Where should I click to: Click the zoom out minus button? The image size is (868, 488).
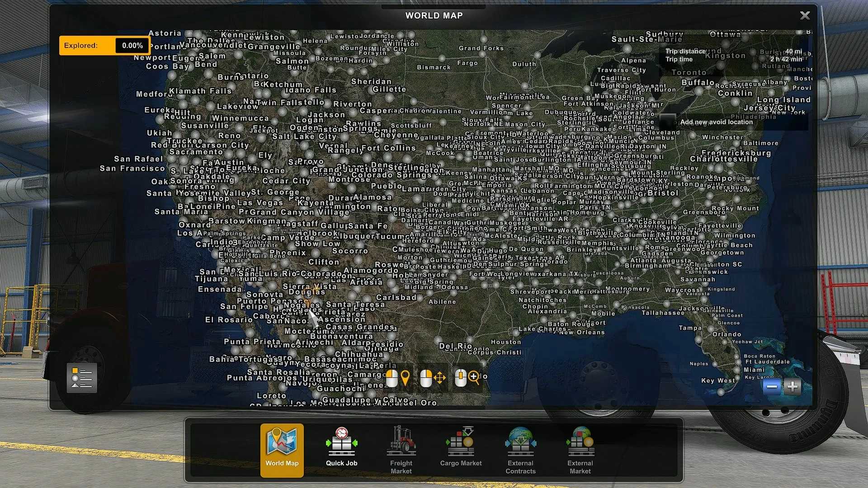point(772,387)
